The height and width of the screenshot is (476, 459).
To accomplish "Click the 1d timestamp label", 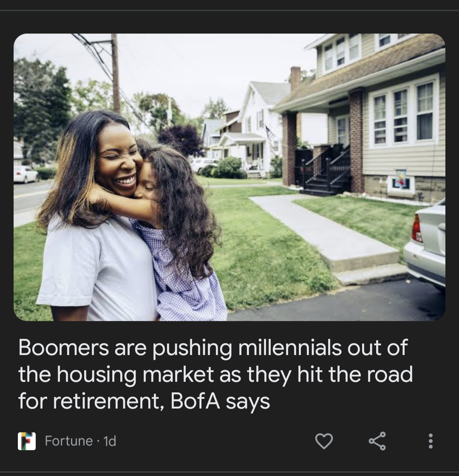I will point(110,441).
